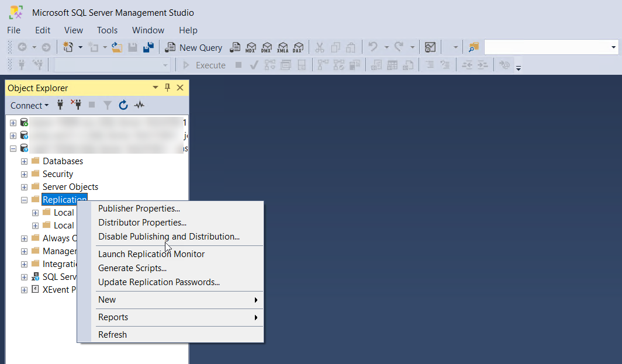Click the Find in Files icon
The image size is (622, 364).
(474, 47)
